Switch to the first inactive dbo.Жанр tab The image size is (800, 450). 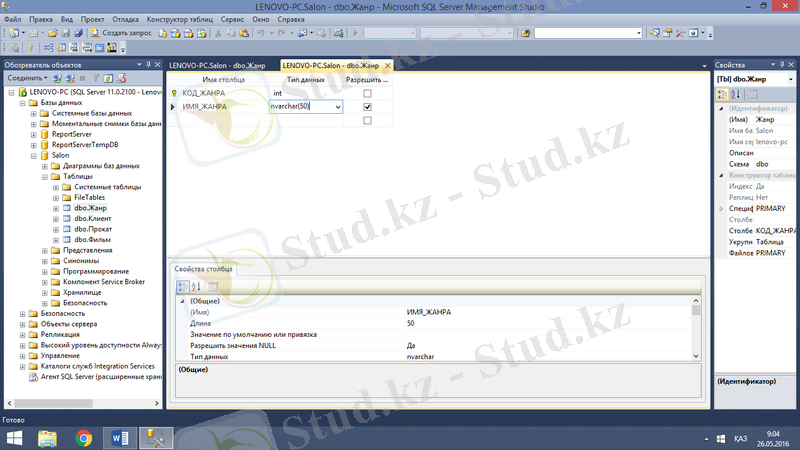tap(217, 65)
